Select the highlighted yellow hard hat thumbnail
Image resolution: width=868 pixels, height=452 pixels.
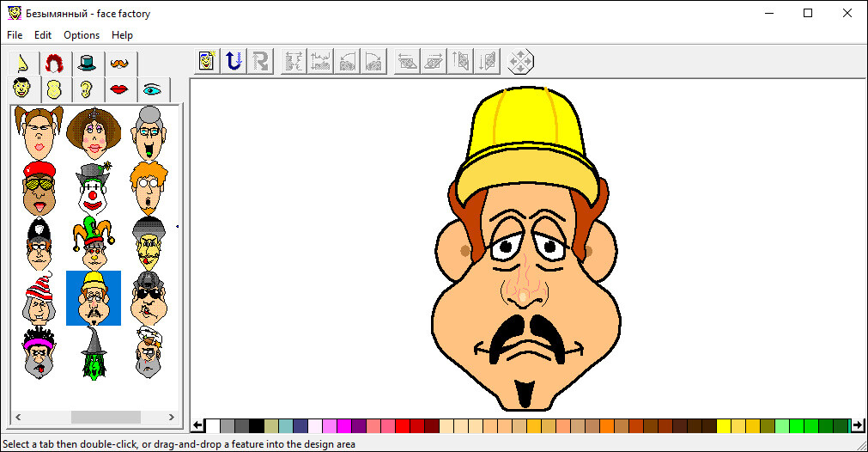[94, 298]
